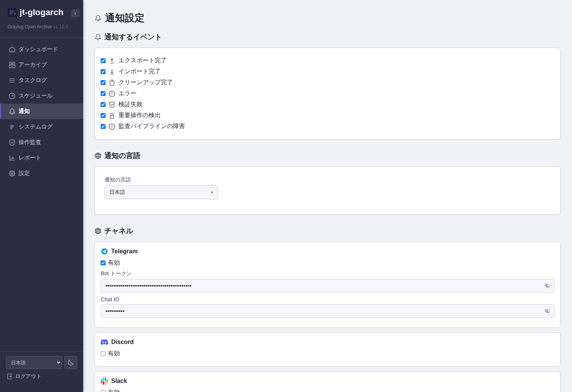Image resolution: width=572 pixels, height=392 pixels.
Task: Click the Graylog Open Archive v1.15.0 text
Action: click(38, 27)
